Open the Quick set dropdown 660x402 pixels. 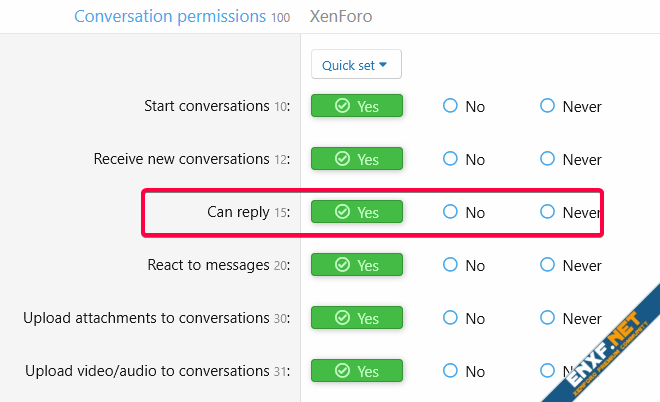(x=355, y=65)
